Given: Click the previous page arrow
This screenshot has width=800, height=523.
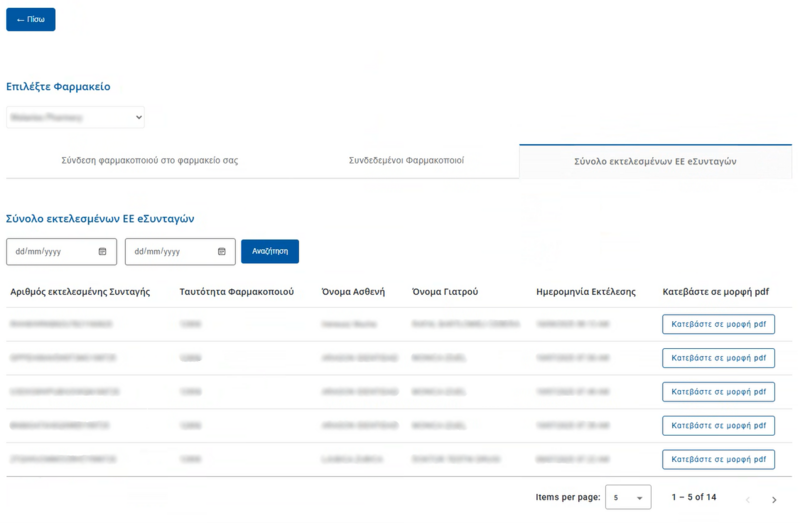Looking at the screenshot, I should (747, 500).
